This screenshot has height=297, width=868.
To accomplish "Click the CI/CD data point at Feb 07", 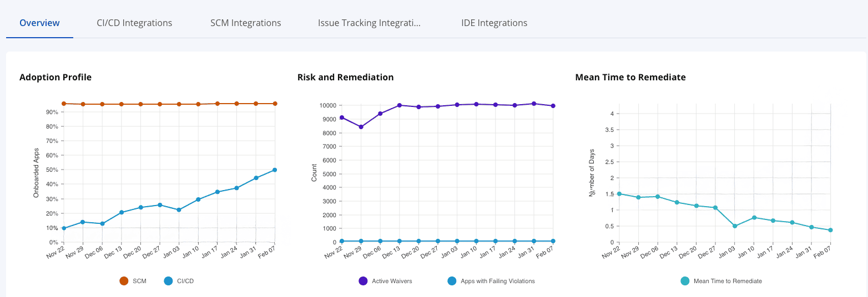I will 275,170.
